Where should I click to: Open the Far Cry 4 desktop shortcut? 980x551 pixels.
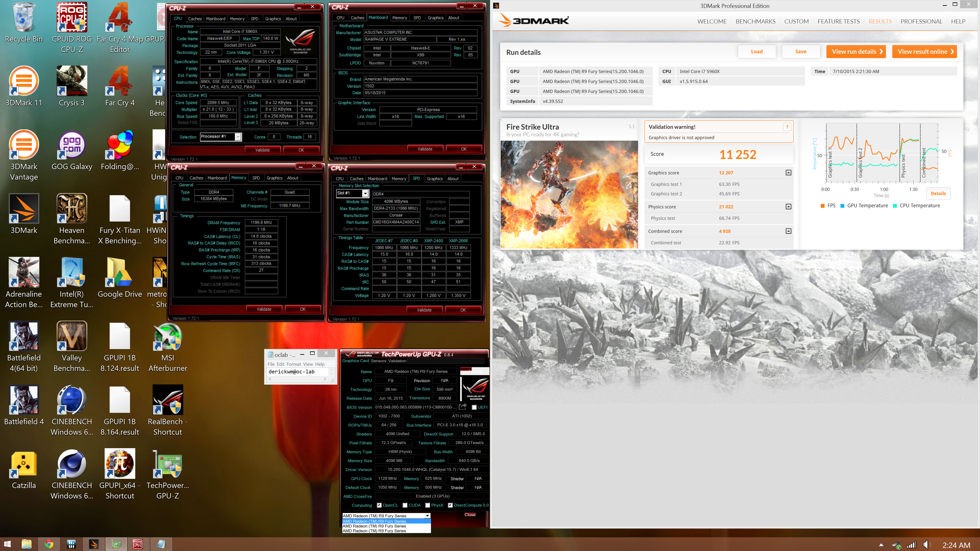click(x=119, y=86)
